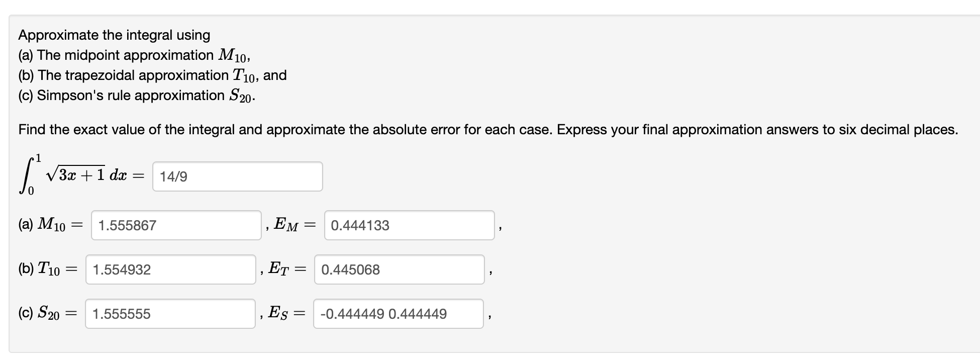Click the EM equals label

point(295,226)
